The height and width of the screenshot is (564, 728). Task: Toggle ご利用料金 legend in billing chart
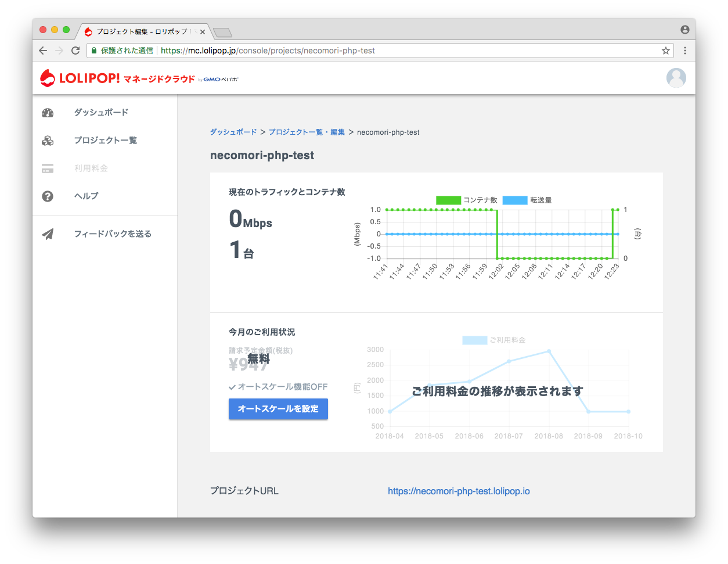coord(493,340)
